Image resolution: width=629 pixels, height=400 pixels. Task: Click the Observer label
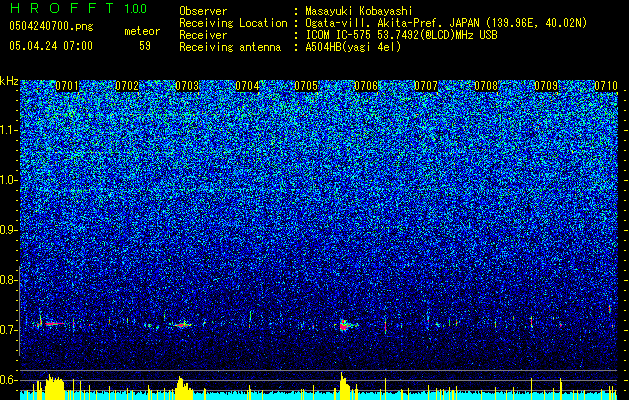pos(203,11)
